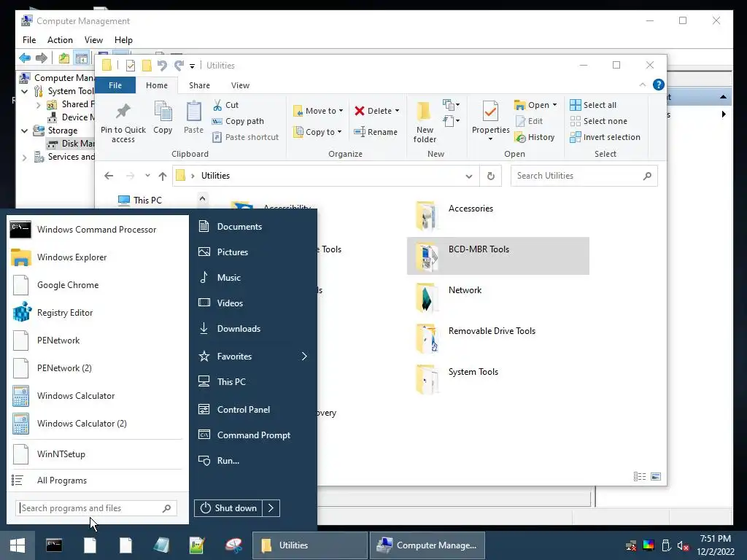Open View menu in Computer Management
747x560 pixels.
pos(93,40)
